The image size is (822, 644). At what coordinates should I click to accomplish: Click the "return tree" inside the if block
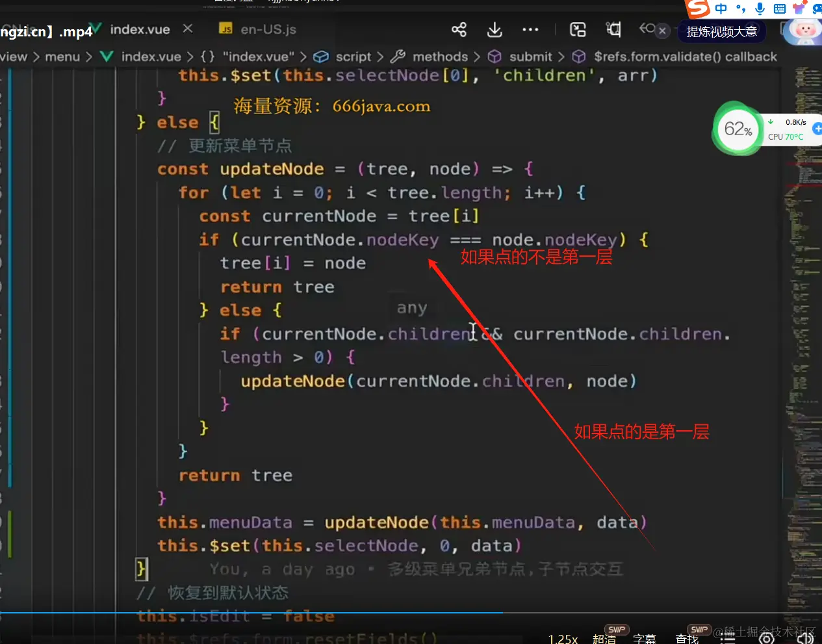tap(277, 287)
